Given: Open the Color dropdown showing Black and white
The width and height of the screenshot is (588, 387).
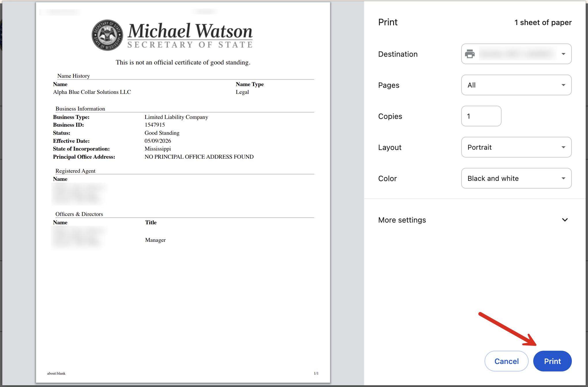Looking at the screenshot, I should tap(516, 178).
